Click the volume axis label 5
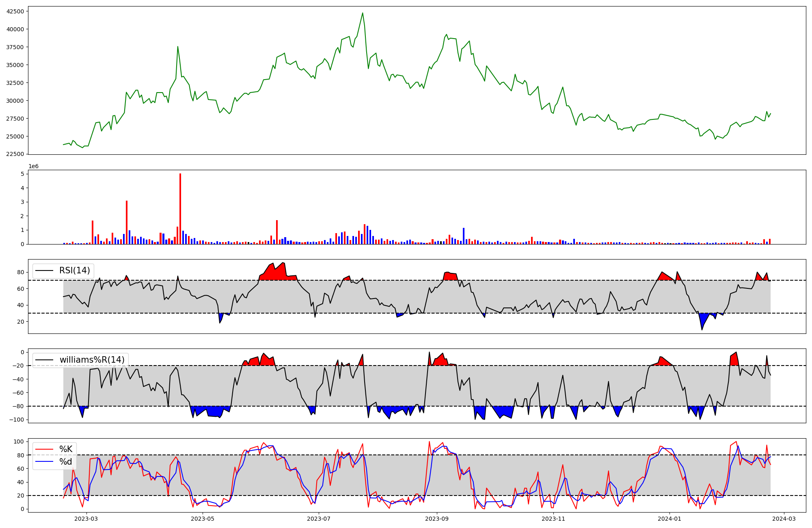The width and height of the screenshot is (812, 528). [23, 174]
